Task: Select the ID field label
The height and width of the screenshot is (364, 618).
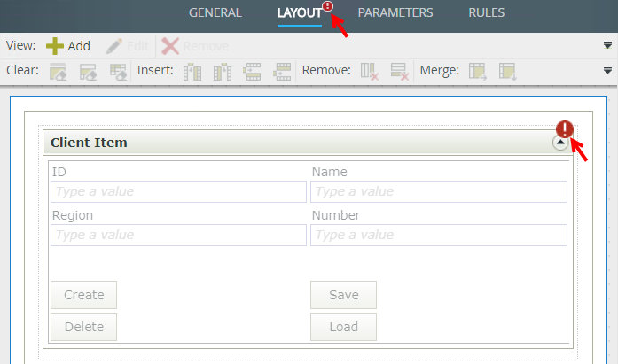Action: (x=59, y=172)
